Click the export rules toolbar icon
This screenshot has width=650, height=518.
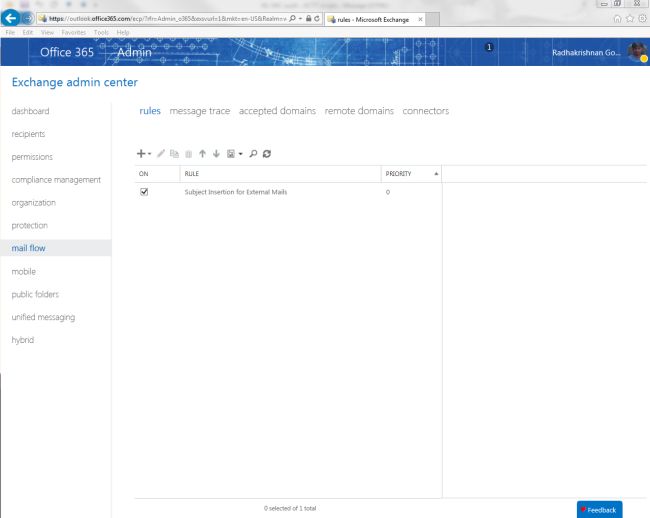tap(231, 154)
